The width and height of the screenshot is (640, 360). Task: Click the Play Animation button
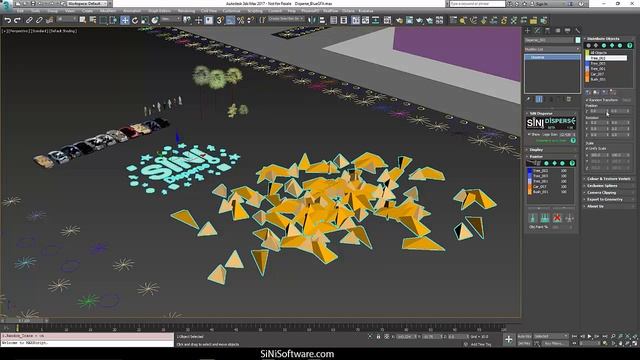(589, 336)
